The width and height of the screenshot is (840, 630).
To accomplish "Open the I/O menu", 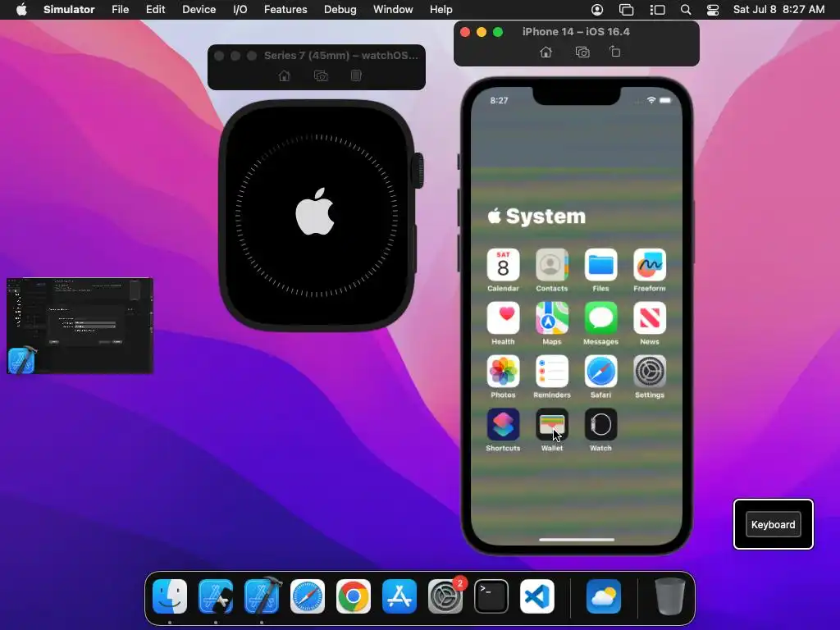I will pos(240,10).
